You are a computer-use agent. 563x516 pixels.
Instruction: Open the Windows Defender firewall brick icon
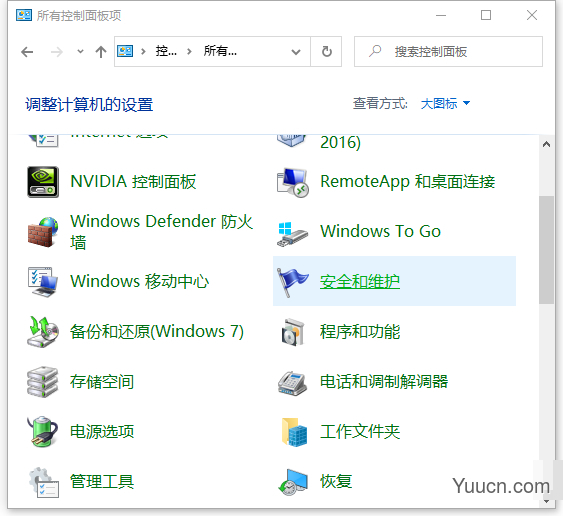(43, 232)
